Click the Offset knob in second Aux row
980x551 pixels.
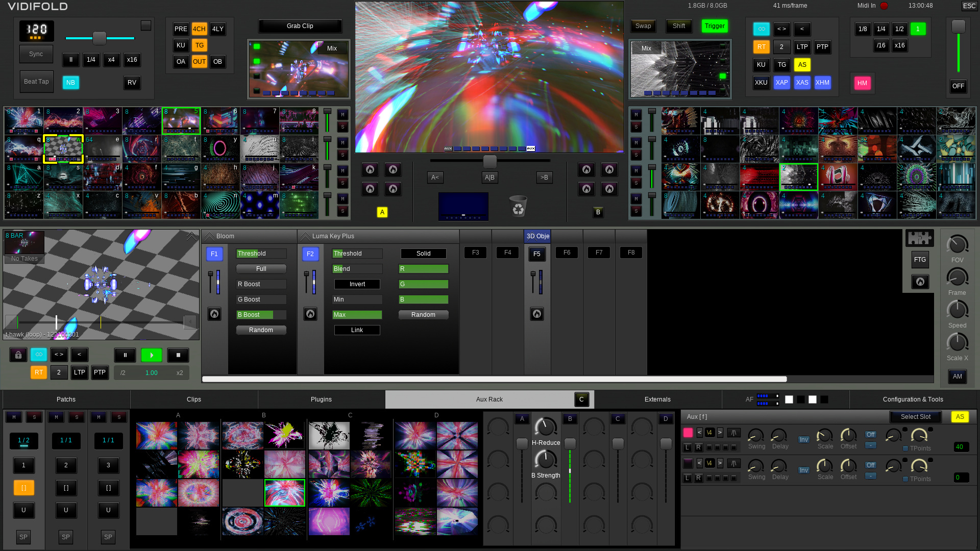848,466
